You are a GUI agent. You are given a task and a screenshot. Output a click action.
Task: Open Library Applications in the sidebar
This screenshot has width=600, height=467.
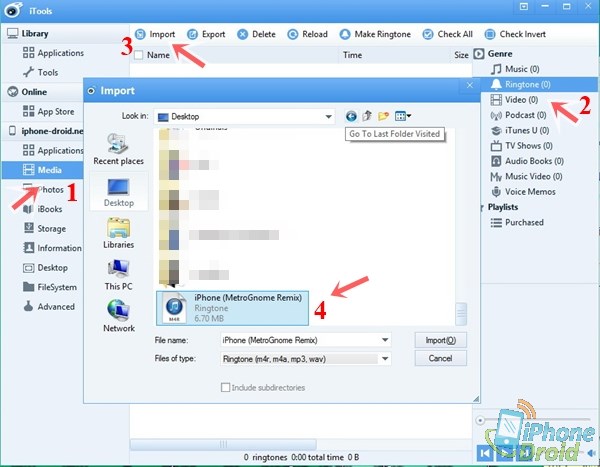(53, 53)
